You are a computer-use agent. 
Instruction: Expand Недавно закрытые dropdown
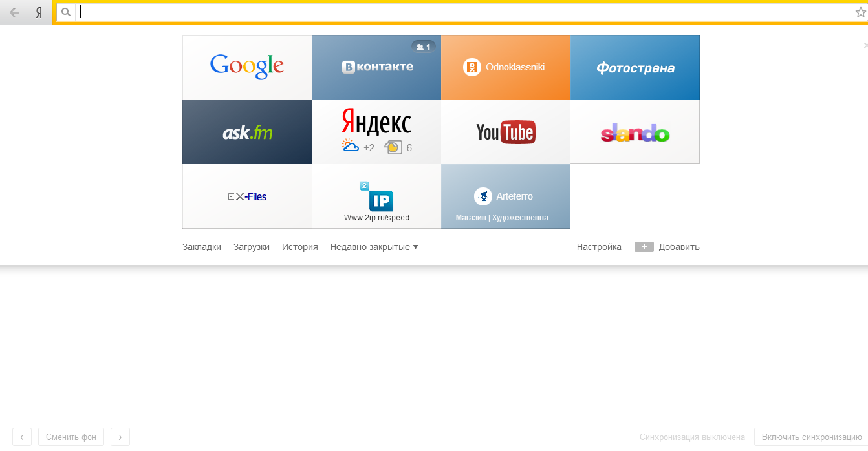374,247
